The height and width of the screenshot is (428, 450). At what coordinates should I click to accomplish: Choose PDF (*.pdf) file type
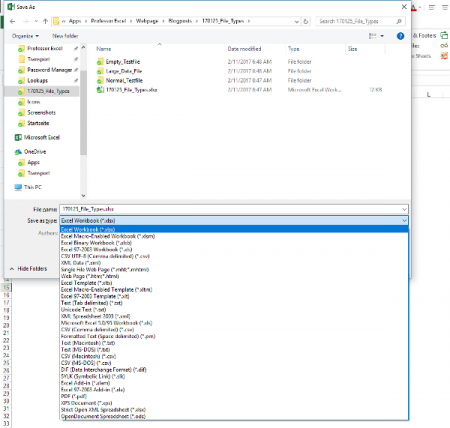point(74,396)
